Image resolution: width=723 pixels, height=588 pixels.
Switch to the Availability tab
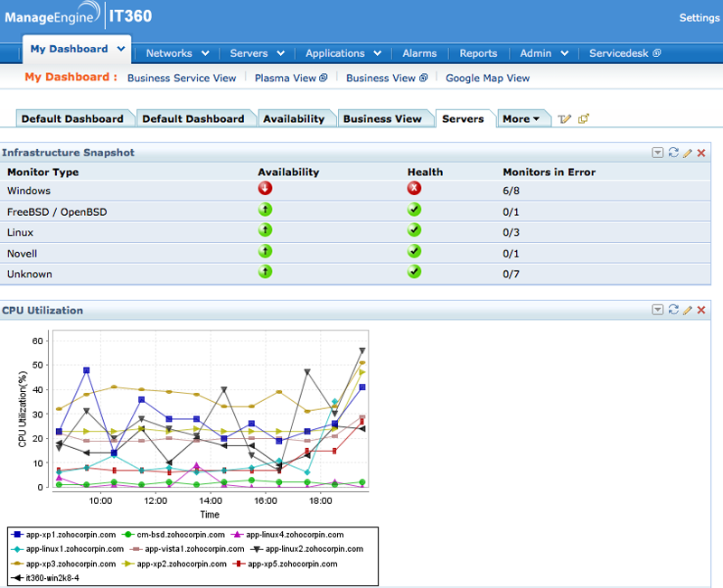click(293, 118)
